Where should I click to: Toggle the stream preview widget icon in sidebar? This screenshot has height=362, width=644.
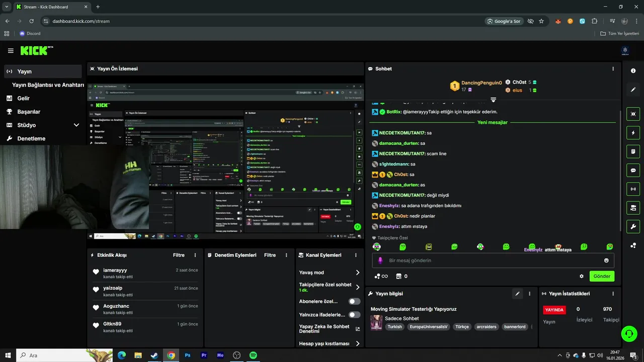pyautogui.click(x=633, y=114)
